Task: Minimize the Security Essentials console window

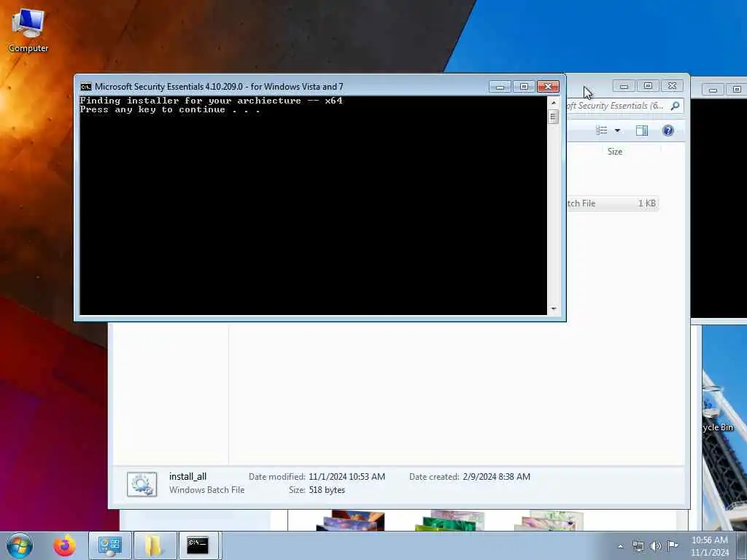Action: pos(500,87)
